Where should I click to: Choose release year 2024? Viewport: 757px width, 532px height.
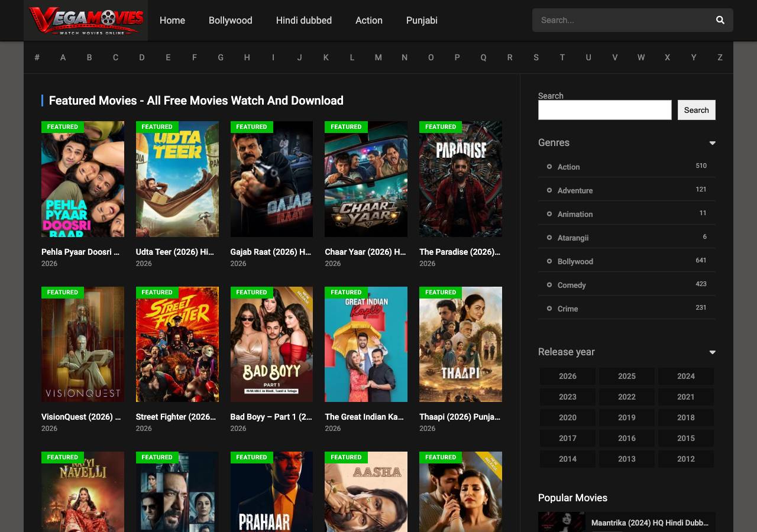pyautogui.click(x=686, y=376)
